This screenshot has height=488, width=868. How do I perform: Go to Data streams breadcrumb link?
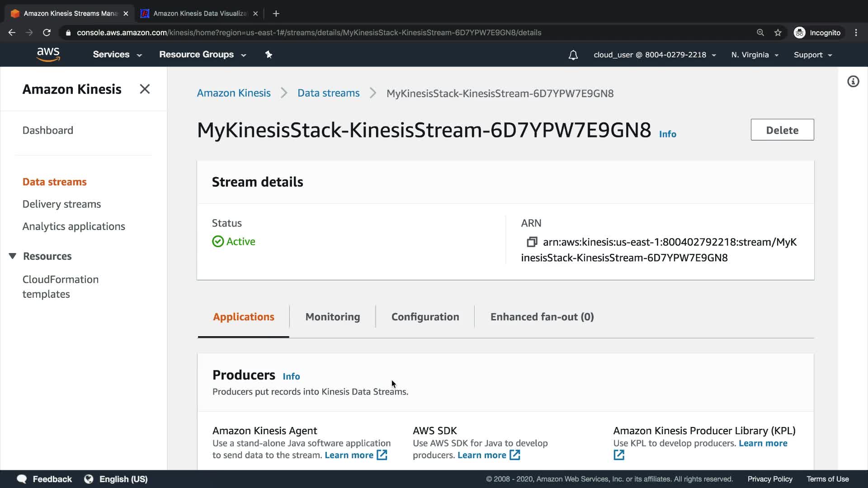click(328, 93)
